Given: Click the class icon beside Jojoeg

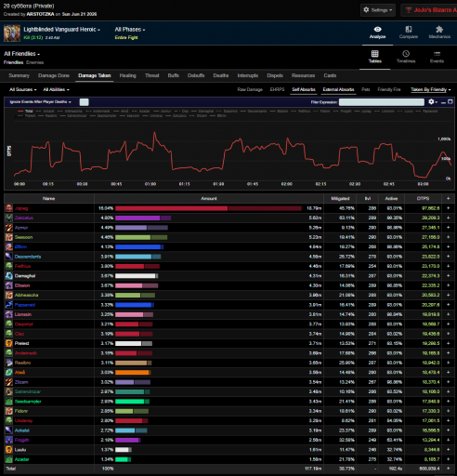Looking at the screenshot, I should tap(9, 208).
